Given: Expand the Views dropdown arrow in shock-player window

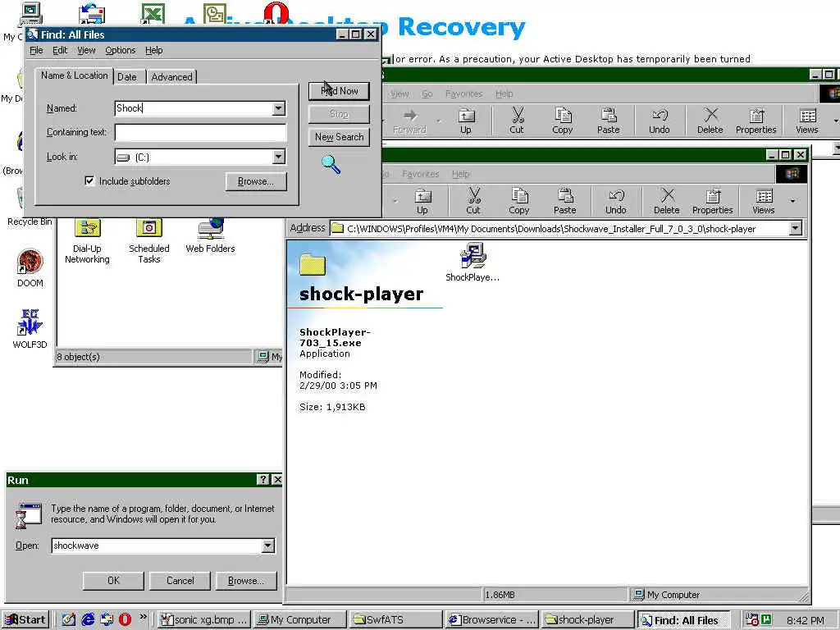Looking at the screenshot, I should [x=792, y=202].
